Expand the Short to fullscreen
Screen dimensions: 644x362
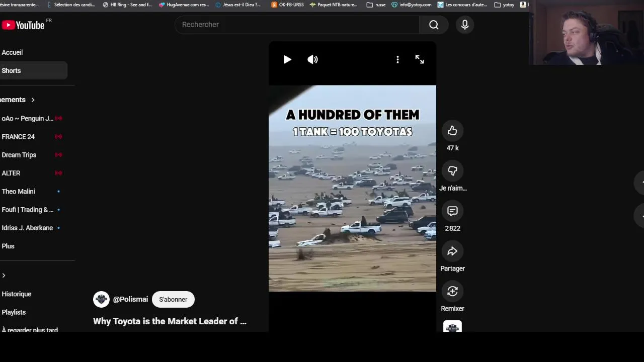[x=420, y=59]
